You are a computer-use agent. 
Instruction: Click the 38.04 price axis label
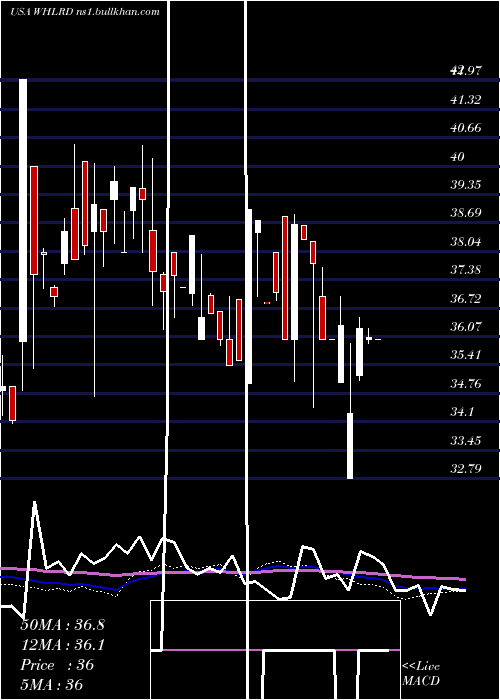(x=466, y=242)
